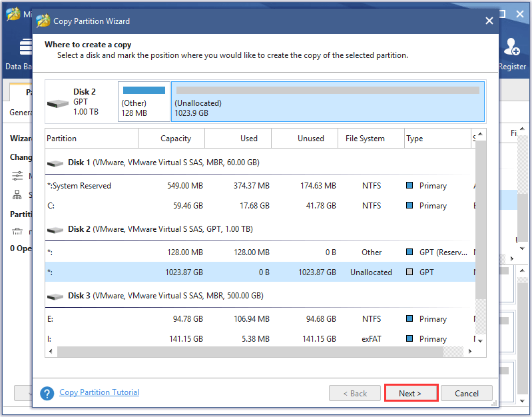This screenshot has width=532, height=417.
Task: Click Register icon in main window
Action: 512,47
